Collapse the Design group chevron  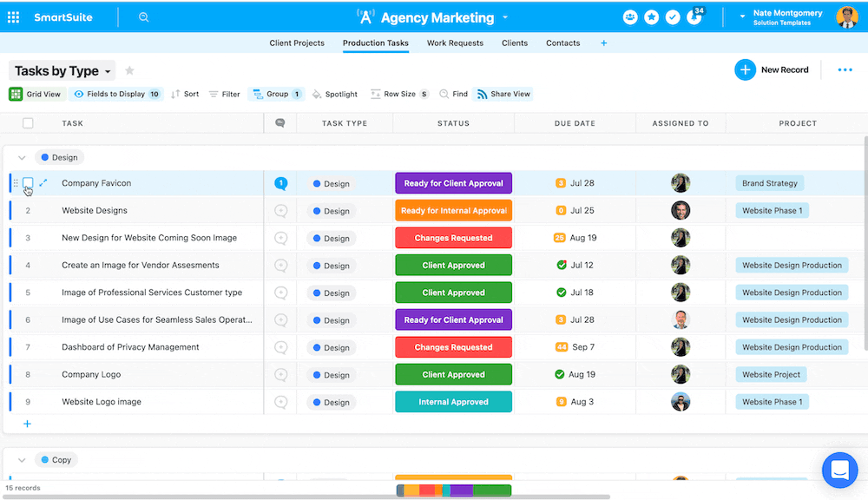point(22,158)
